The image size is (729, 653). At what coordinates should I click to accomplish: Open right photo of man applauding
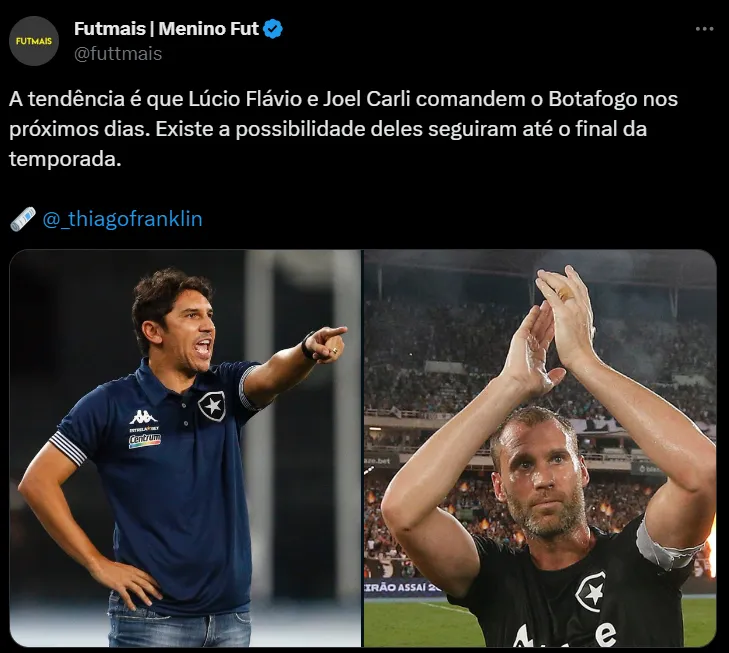coord(540,448)
